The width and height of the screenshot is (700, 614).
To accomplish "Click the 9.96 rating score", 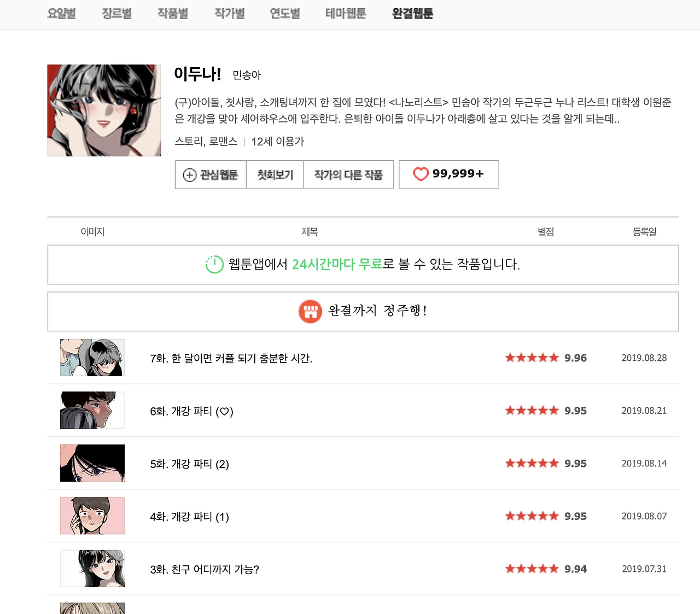I will (576, 358).
